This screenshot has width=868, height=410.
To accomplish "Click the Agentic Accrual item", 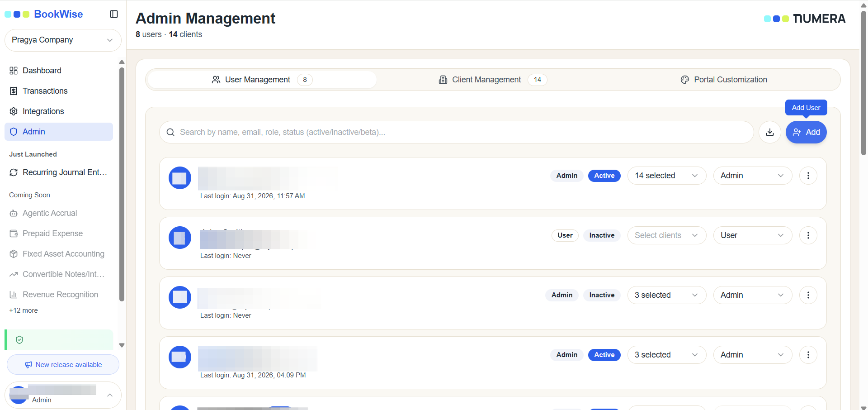I will tap(59, 213).
